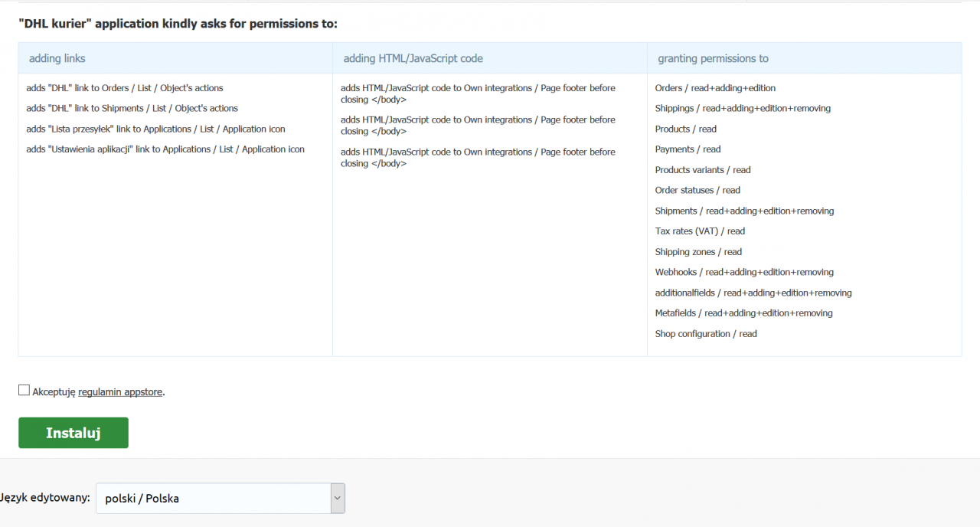Click the "Products / read" permission
The width and height of the screenshot is (980, 527).
pos(686,129)
